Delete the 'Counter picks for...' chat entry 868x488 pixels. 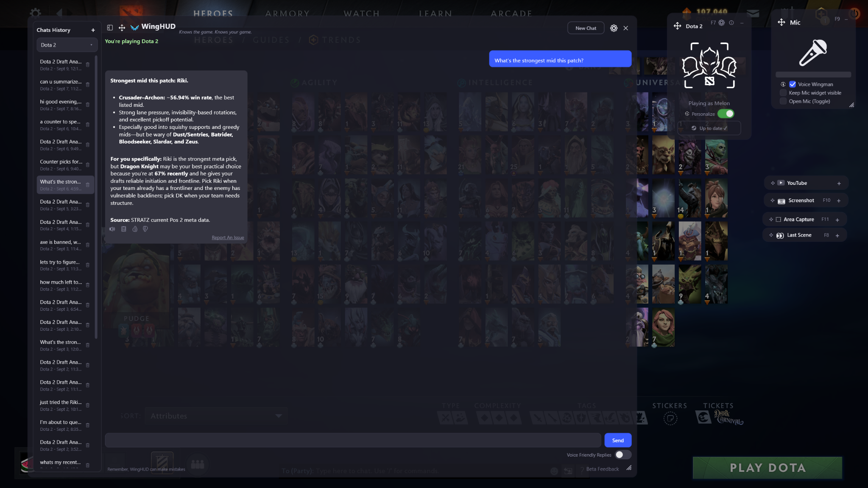pyautogui.click(x=88, y=165)
